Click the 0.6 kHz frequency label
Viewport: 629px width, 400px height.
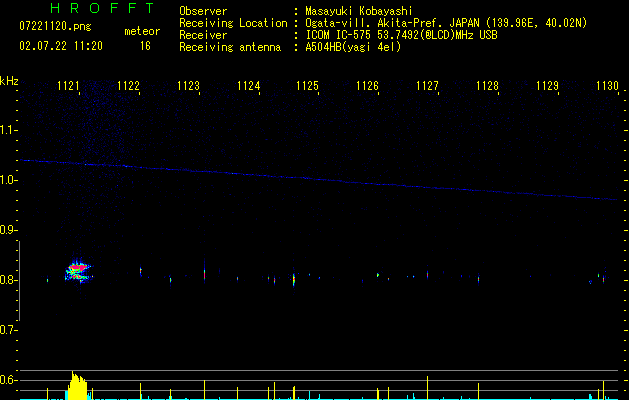8,380
